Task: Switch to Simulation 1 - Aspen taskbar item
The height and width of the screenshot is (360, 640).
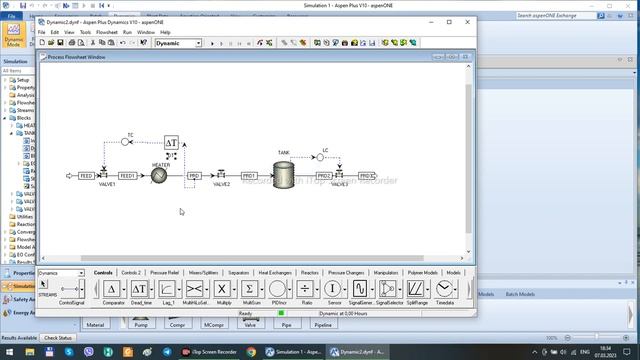Action: (293, 352)
